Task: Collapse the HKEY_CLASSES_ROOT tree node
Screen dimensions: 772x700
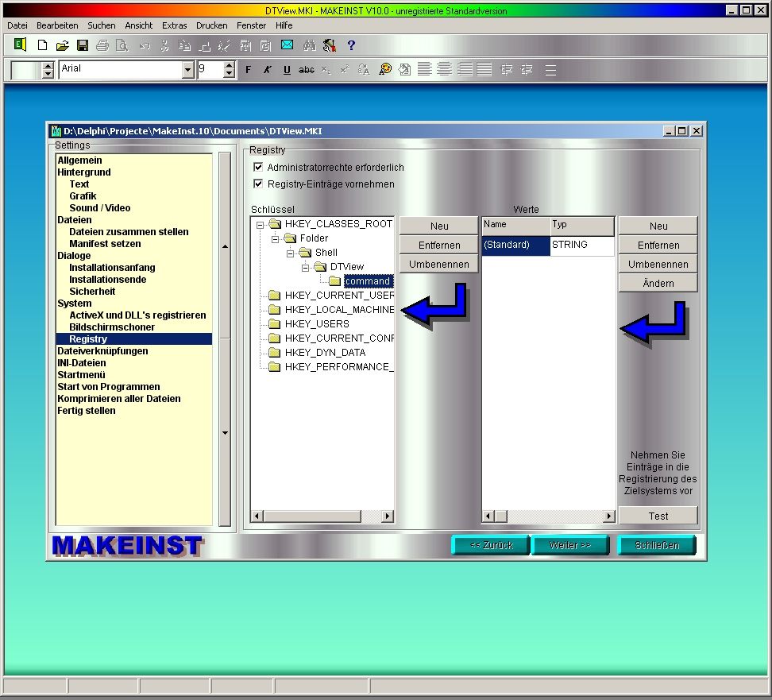Action: click(260, 225)
